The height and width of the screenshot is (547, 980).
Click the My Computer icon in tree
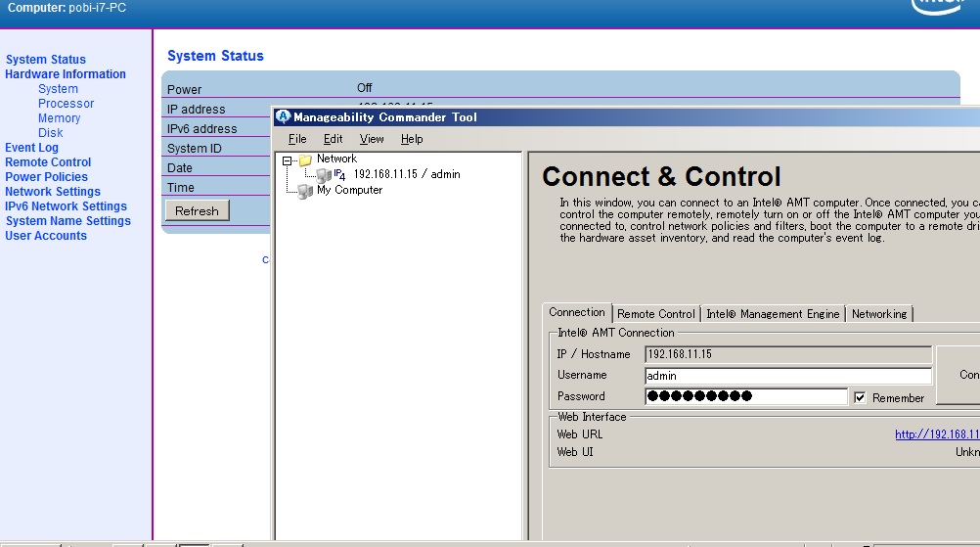(305, 191)
